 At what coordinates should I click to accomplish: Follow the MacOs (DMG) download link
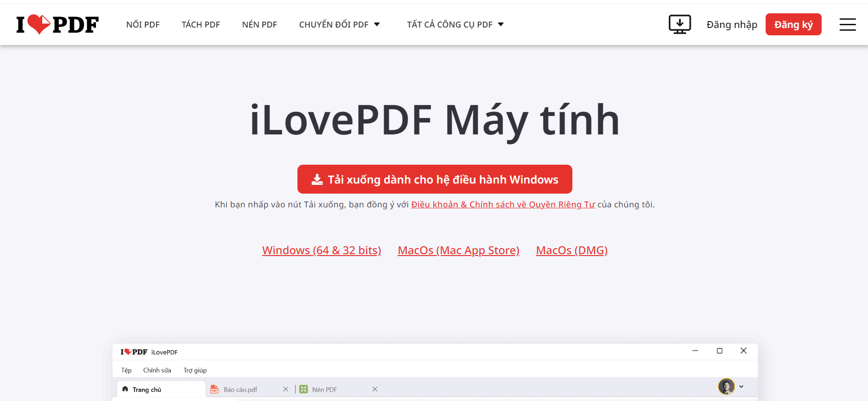pos(571,251)
